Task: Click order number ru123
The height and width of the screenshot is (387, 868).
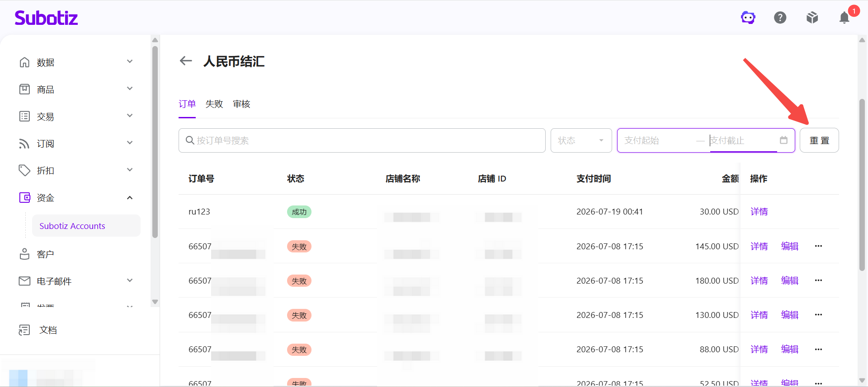Action: click(199, 212)
